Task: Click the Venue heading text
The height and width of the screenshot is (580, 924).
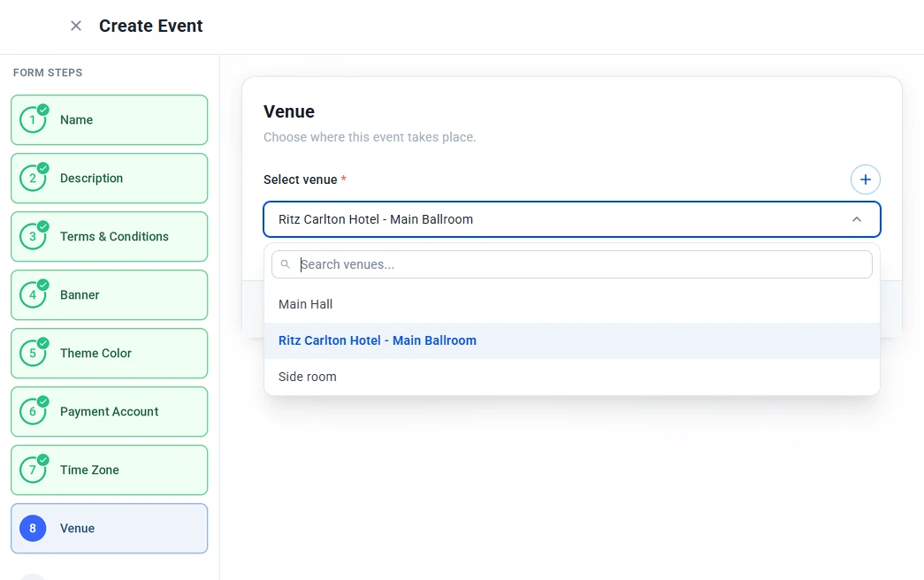Action: click(x=289, y=111)
